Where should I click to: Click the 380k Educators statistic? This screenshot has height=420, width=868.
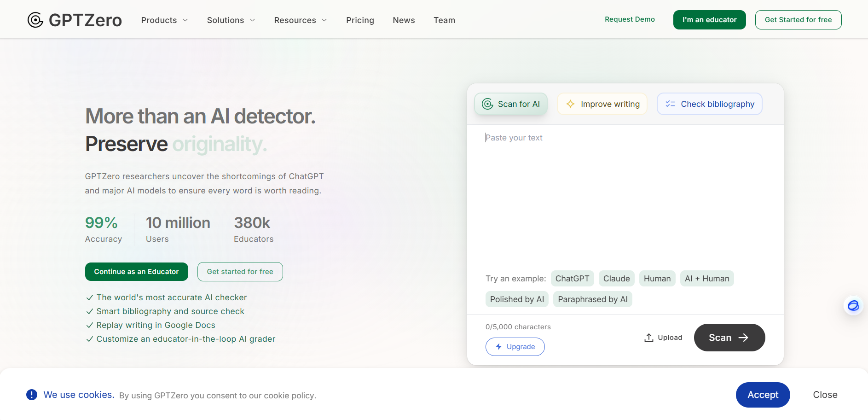(x=254, y=229)
